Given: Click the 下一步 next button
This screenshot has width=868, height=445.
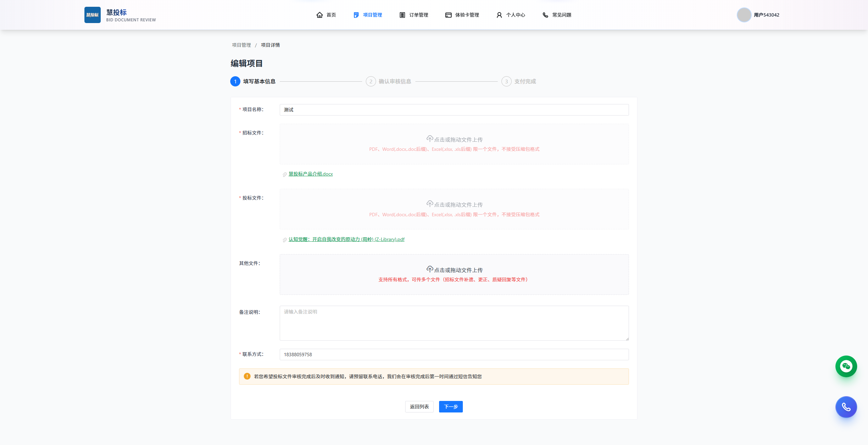Looking at the screenshot, I should (x=451, y=407).
